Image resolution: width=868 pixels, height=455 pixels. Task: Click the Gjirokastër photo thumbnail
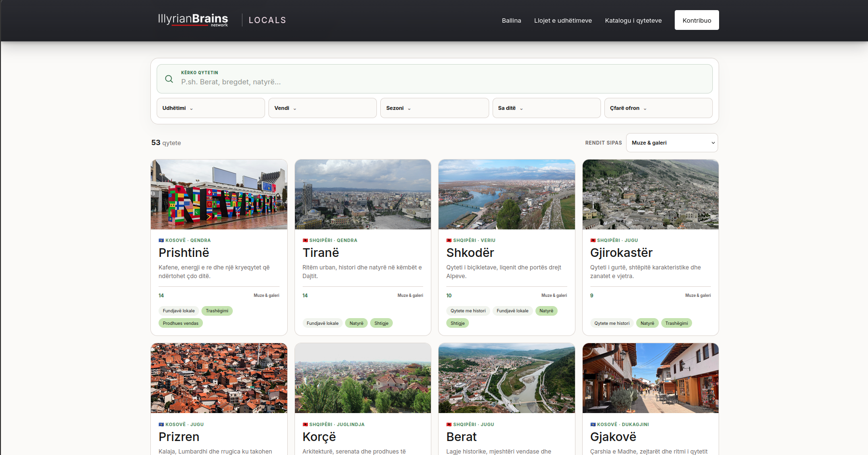(650, 194)
